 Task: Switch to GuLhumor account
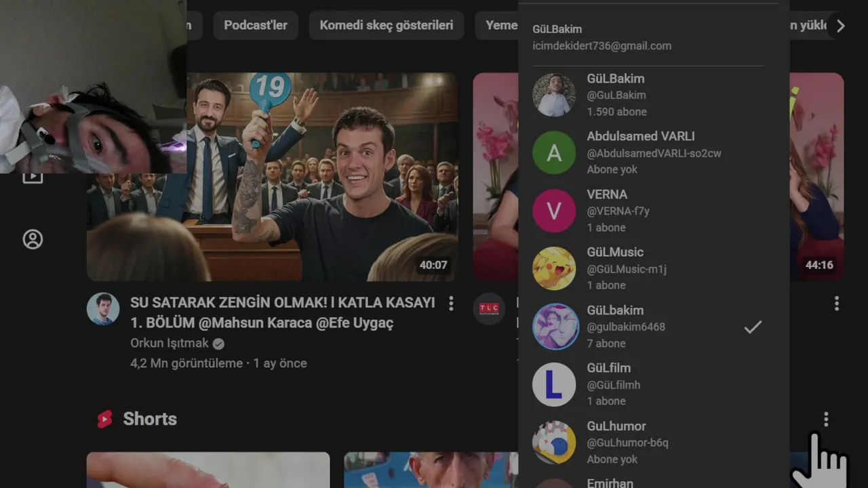(x=654, y=443)
